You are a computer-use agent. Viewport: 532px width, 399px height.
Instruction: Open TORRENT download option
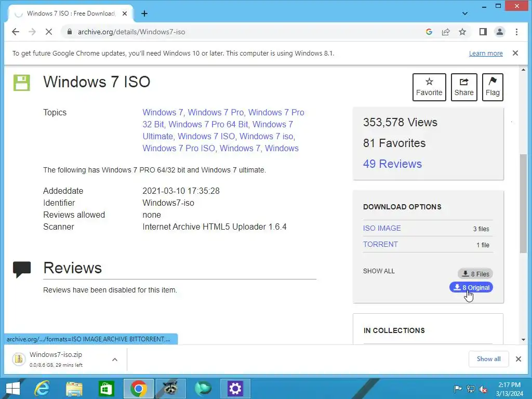click(380, 244)
